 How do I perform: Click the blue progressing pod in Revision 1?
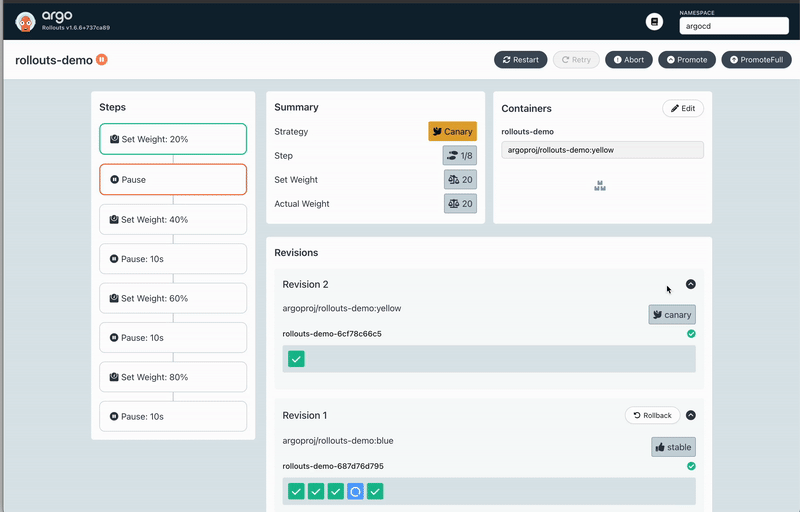pyautogui.click(x=355, y=491)
